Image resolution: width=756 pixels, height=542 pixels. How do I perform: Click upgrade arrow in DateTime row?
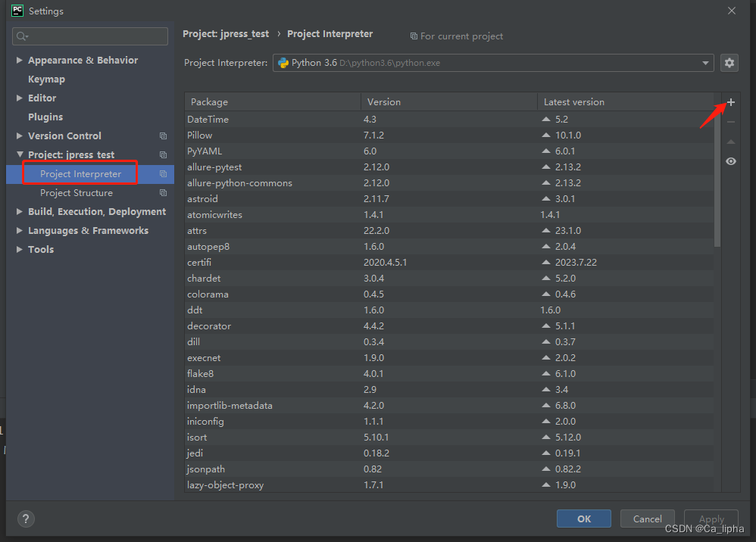click(545, 119)
